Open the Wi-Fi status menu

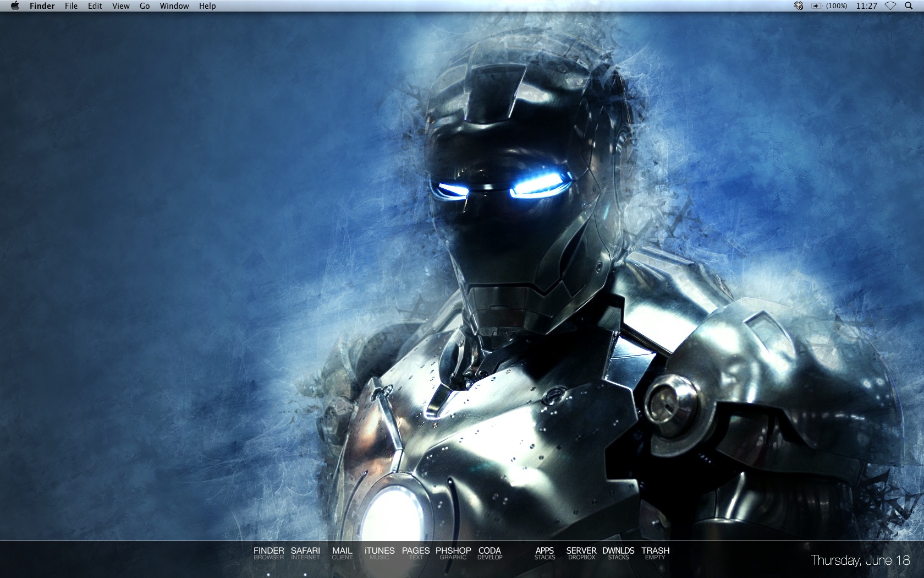(890, 6)
